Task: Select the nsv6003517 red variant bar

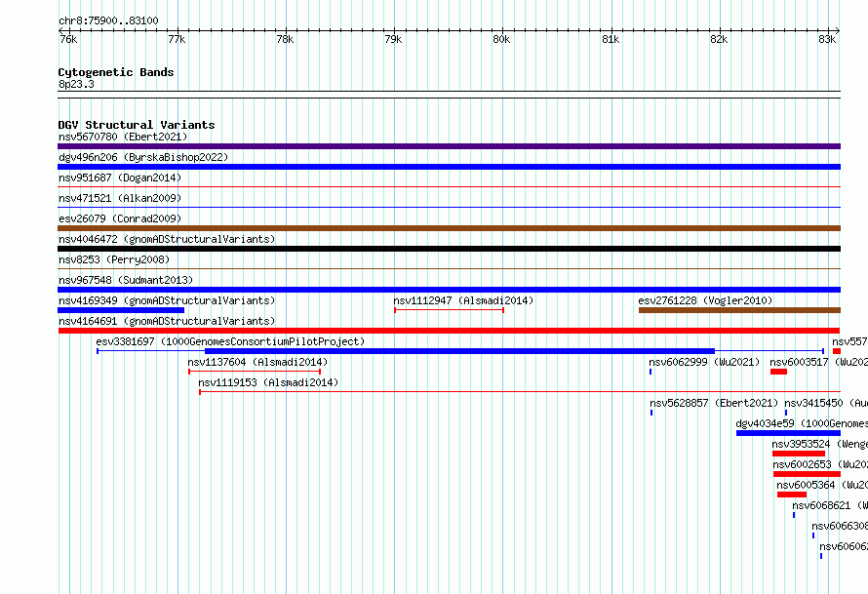Action: [778, 372]
